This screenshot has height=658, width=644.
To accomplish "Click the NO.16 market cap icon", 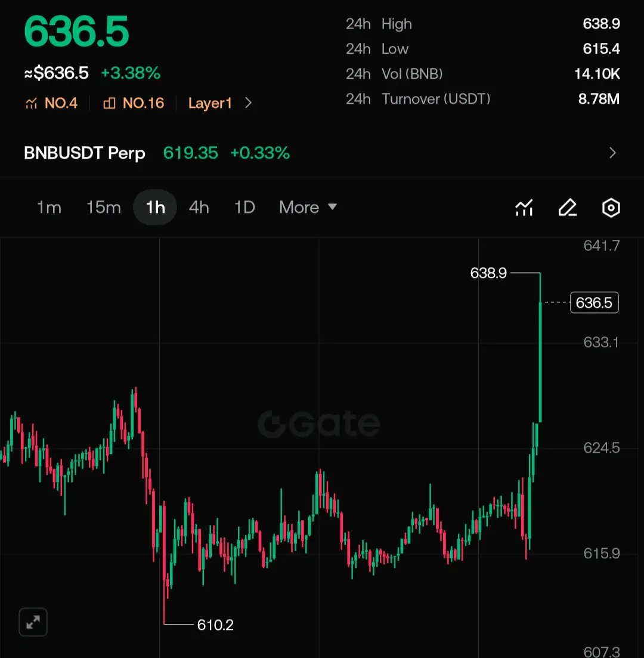I will coord(110,103).
